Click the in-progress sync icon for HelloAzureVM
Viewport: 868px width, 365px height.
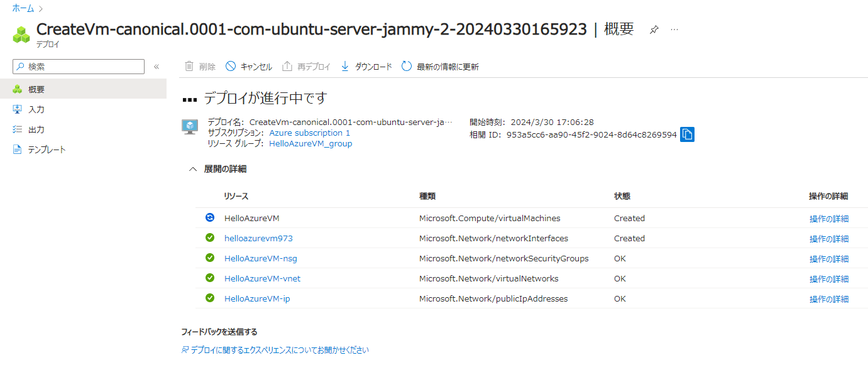tap(210, 218)
